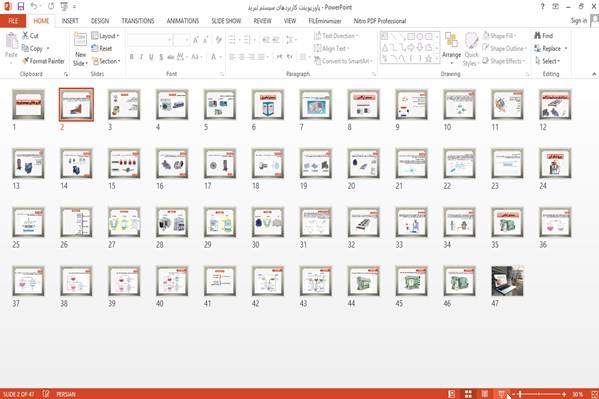The width and height of the screenshot is (599, 399).
Task: Click the PERSIAN language indicator
Action: pyautogui.click(x=66, y=394)
